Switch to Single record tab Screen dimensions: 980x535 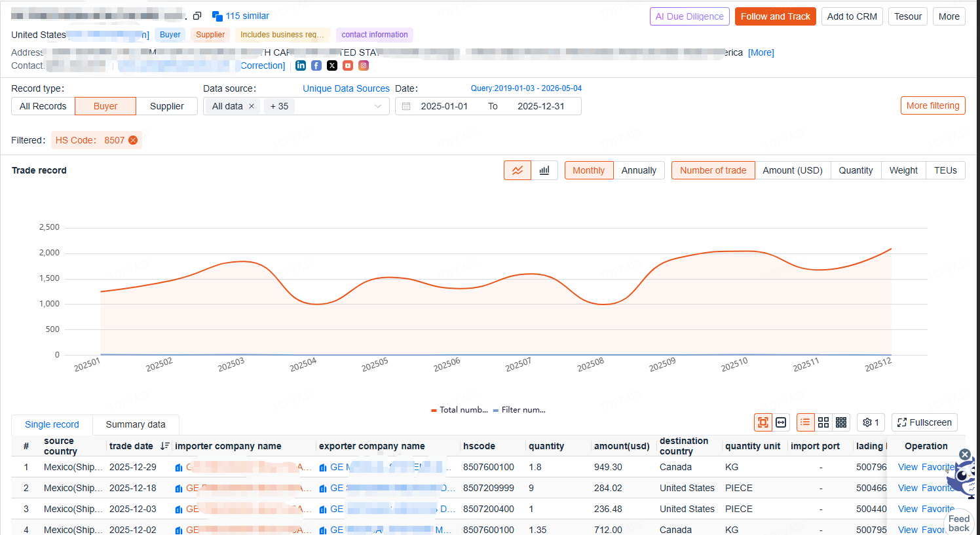click(x=52, y=424)
